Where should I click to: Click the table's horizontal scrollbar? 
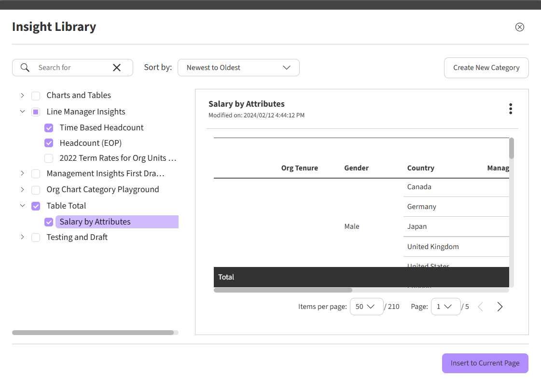(x=283, y=290)
